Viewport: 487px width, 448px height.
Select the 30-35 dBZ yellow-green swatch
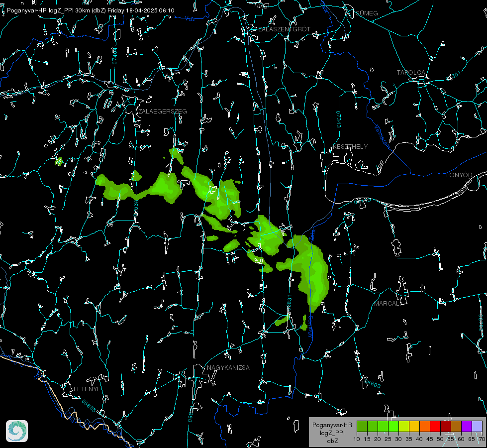[x=404, y=426]
